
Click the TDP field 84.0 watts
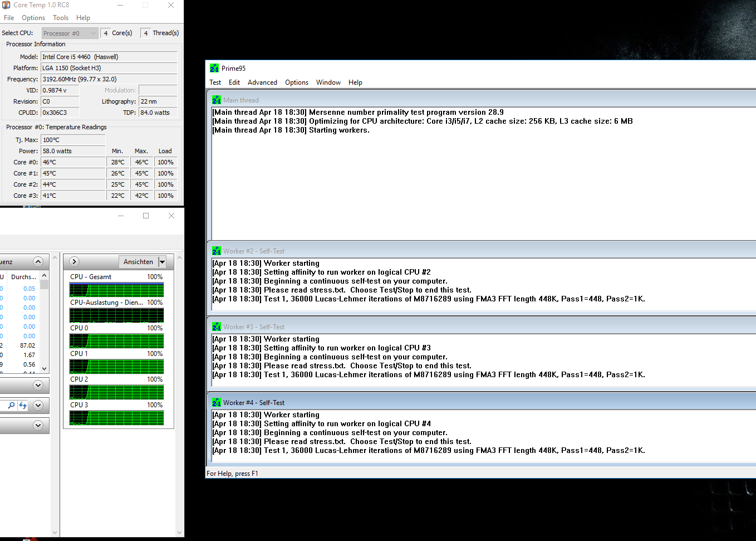158,113
